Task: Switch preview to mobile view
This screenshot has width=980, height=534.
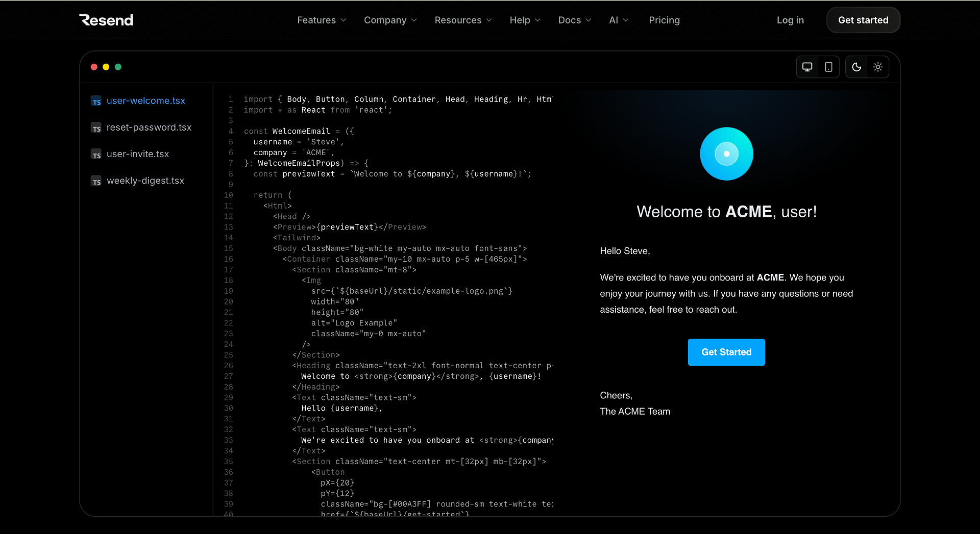Action: [828, 67]
